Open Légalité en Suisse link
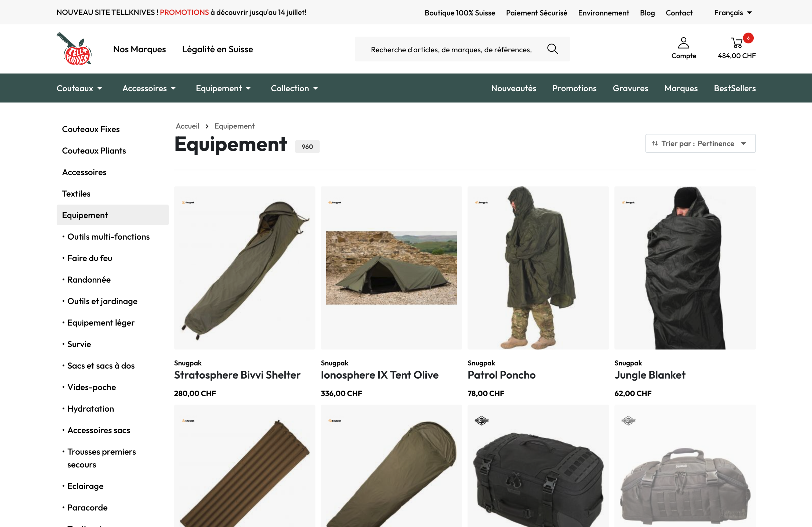This screenshot has height=527, width=812. click(x=217, y=49)
